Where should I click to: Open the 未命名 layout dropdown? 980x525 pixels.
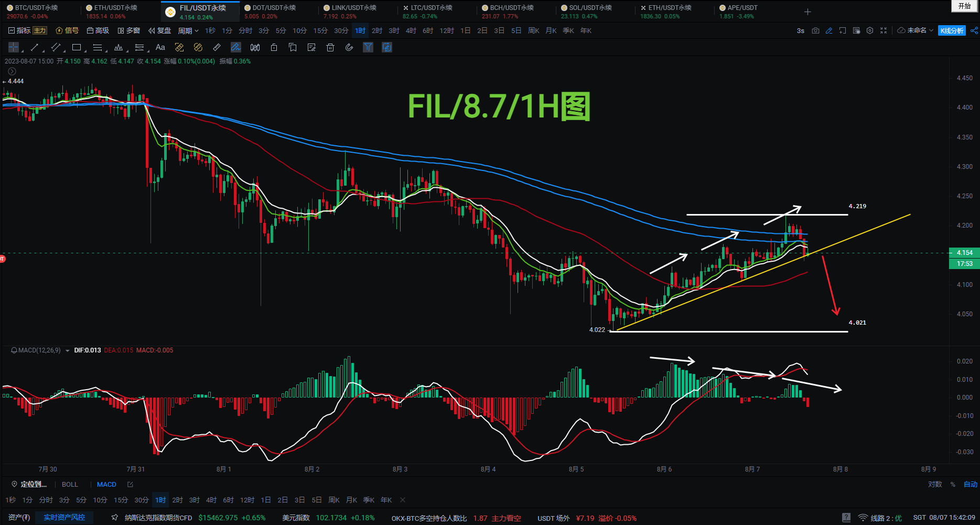point(916,30)
